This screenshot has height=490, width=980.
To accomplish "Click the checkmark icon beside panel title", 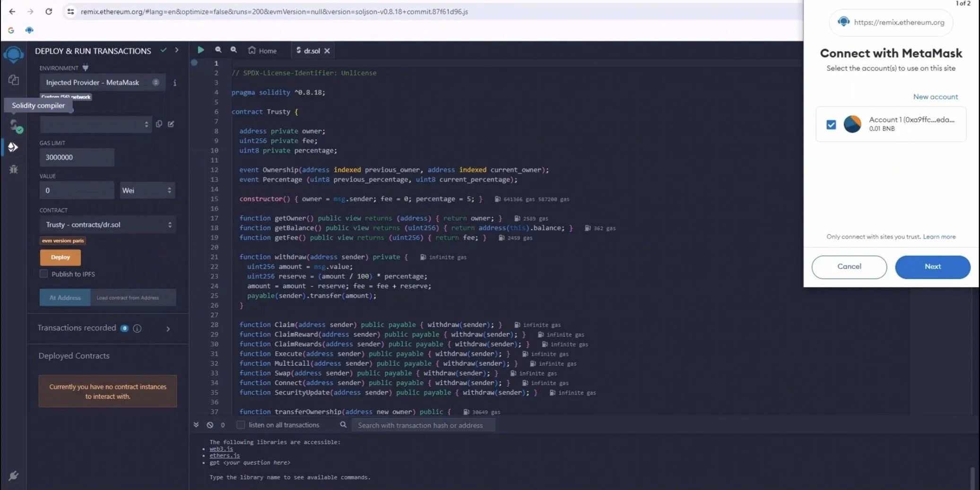I will point(164,50).
